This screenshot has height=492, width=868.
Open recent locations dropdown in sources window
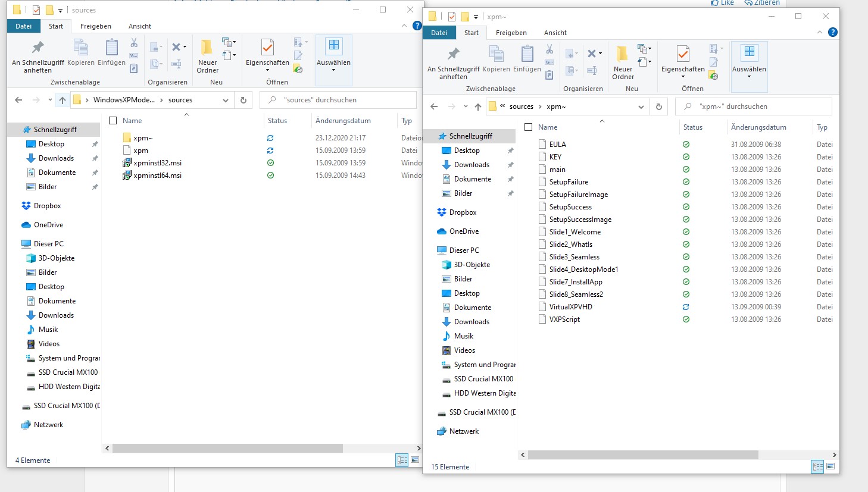(49, 100)
